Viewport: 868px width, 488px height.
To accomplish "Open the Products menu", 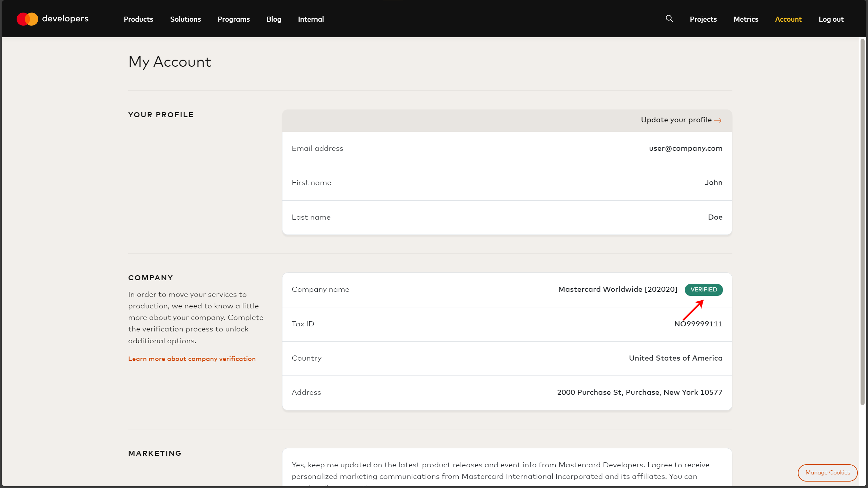I will click(138, 19).
